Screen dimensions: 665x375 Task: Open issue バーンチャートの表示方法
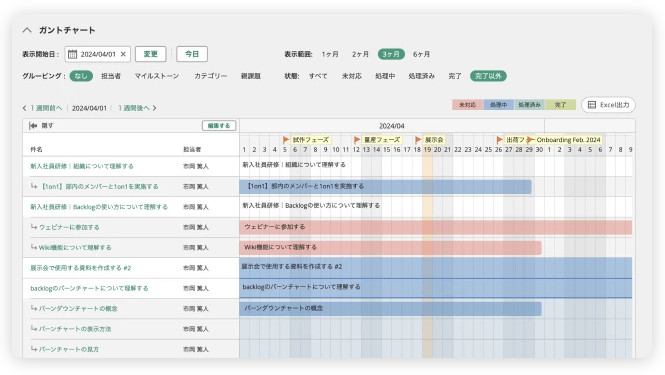click(x=75, y=329)
